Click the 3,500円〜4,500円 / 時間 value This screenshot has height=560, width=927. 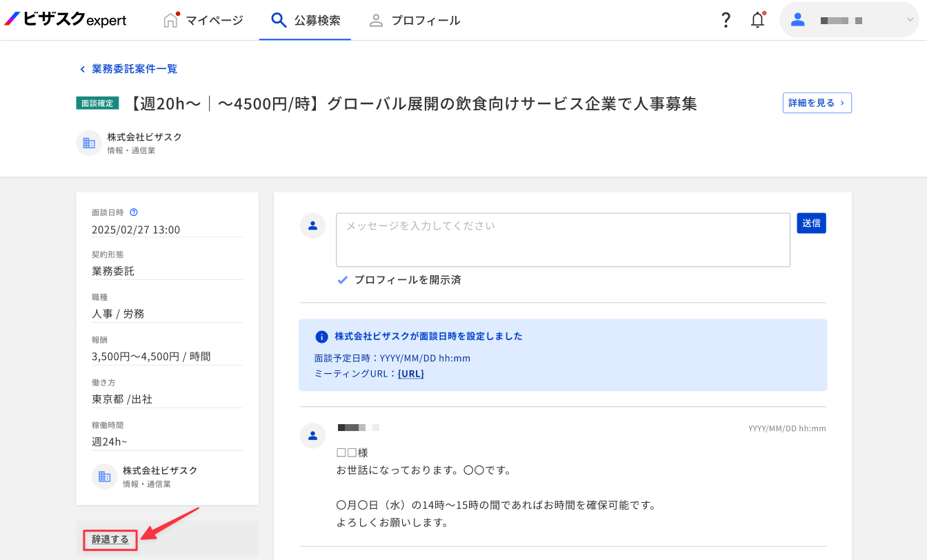click(x=151, y=357)
